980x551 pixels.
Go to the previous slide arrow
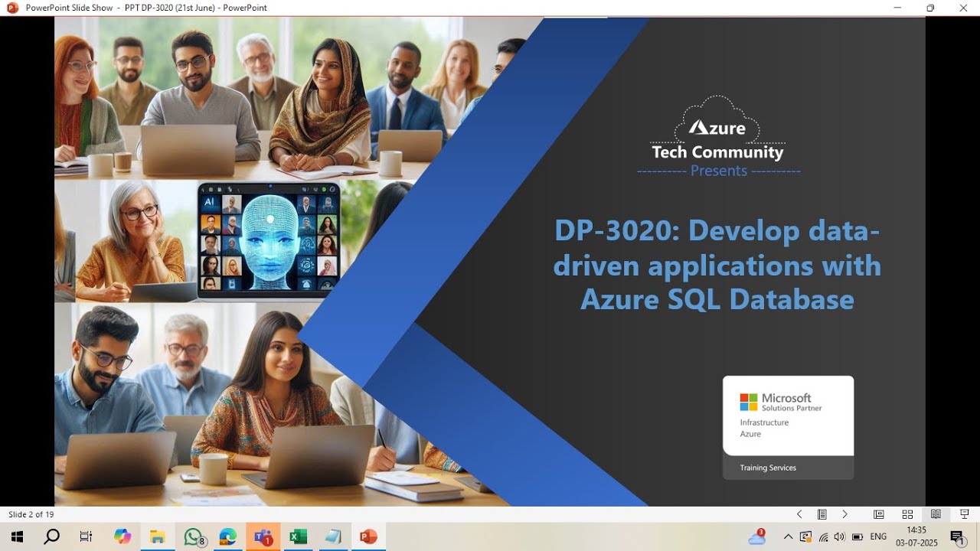pyautogui.click(x=799, y=514)
